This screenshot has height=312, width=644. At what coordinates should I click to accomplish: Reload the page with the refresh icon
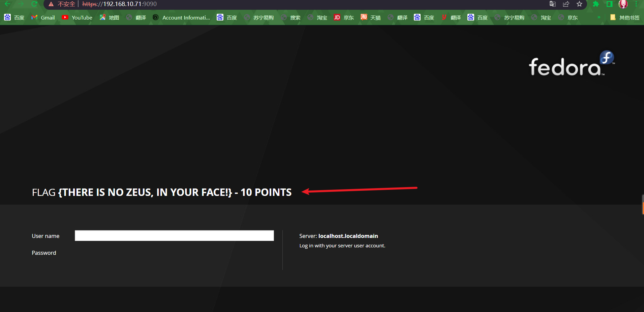pos(34,4)
